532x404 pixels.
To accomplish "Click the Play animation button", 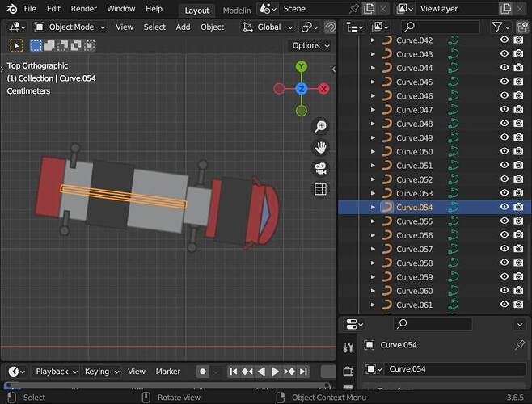I will coord(275,372).
